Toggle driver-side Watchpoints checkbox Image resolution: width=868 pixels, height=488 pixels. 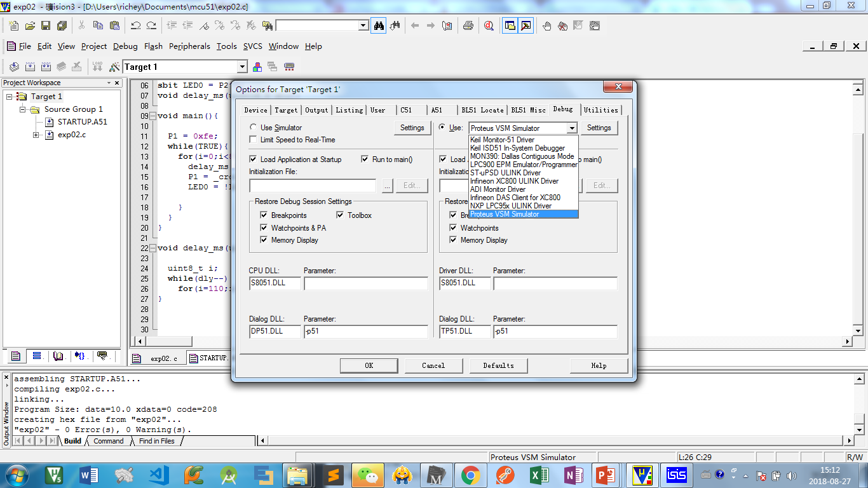coord(454,227)
